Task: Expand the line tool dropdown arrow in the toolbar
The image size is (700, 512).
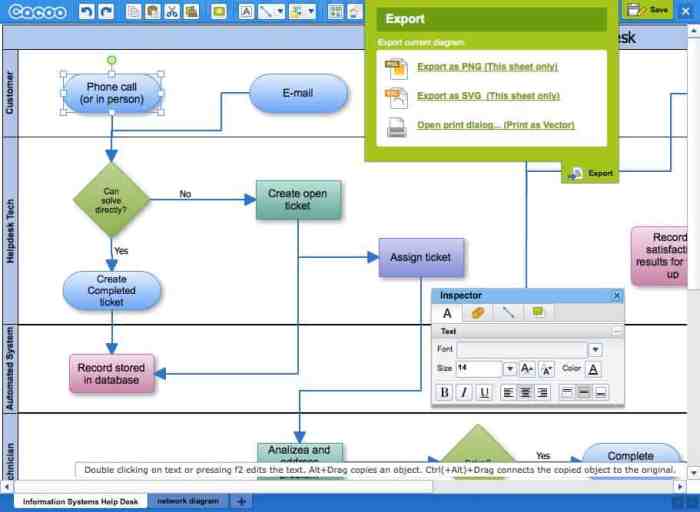Action: 279,12
